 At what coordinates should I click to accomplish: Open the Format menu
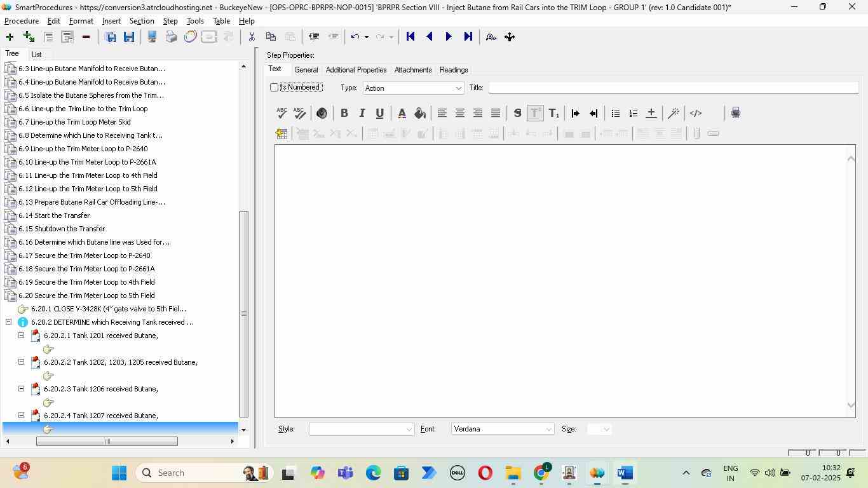81,21
